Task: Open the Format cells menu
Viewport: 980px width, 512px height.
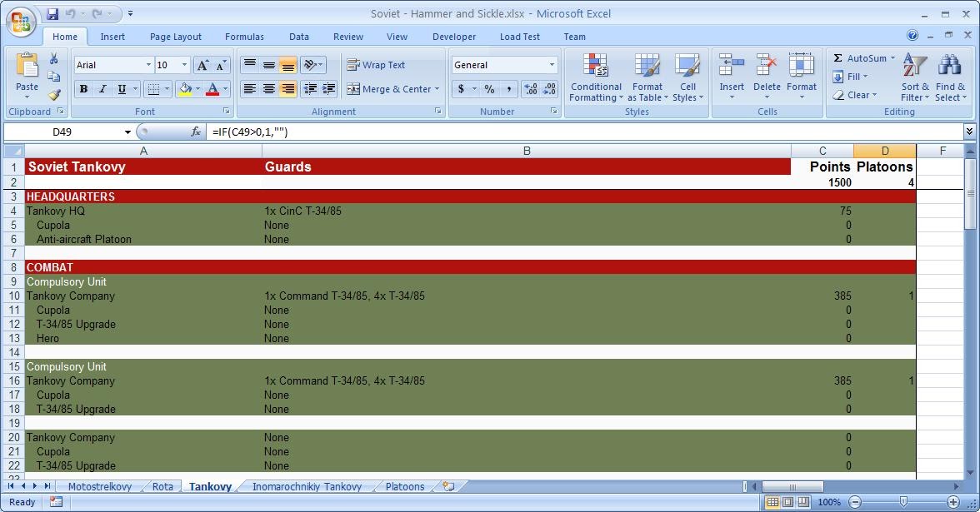Action: tap(802, 77)
